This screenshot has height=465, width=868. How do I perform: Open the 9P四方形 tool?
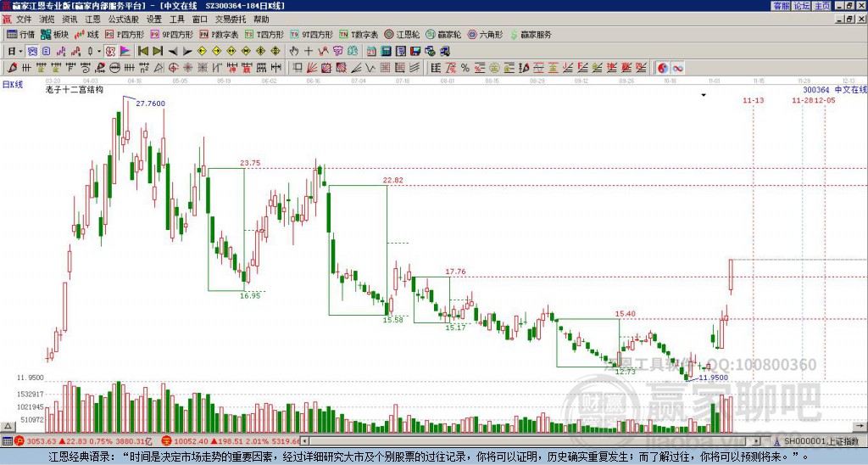click(x=172, y=34)
